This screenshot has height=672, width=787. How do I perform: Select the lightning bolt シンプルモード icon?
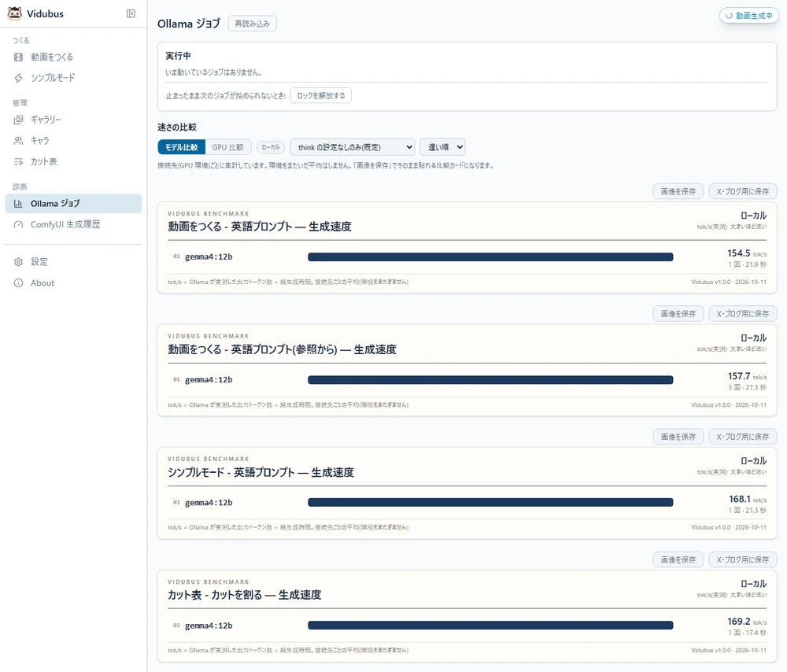(x=19, y=78)
